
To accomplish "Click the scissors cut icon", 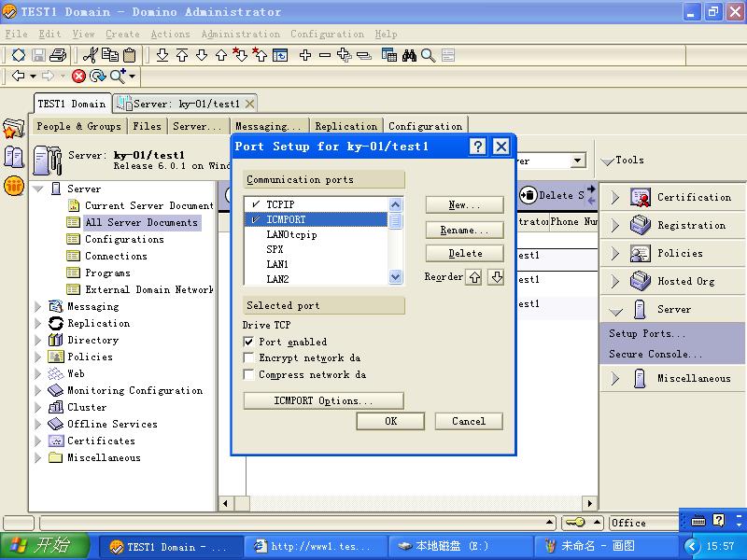I will (x=91, y=56).
